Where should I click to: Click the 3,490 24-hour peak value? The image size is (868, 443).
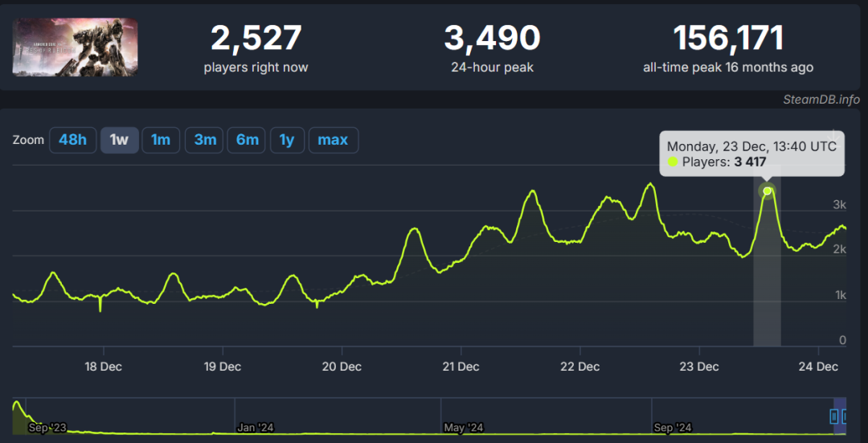click(492, 39)
